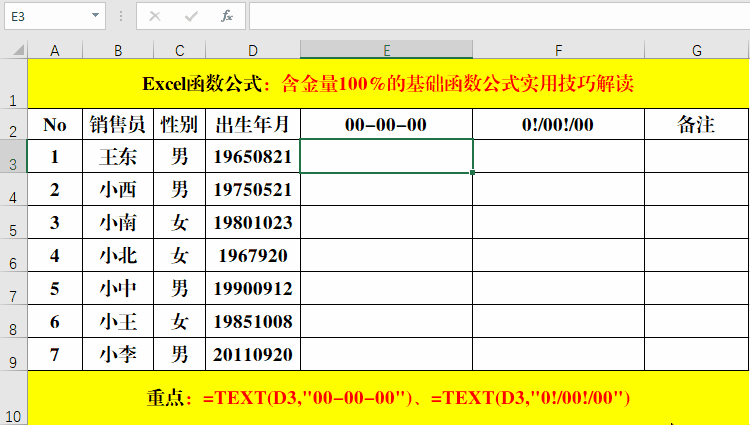Click the Cancel (X) formula bar icon

(x=154, y=16)
